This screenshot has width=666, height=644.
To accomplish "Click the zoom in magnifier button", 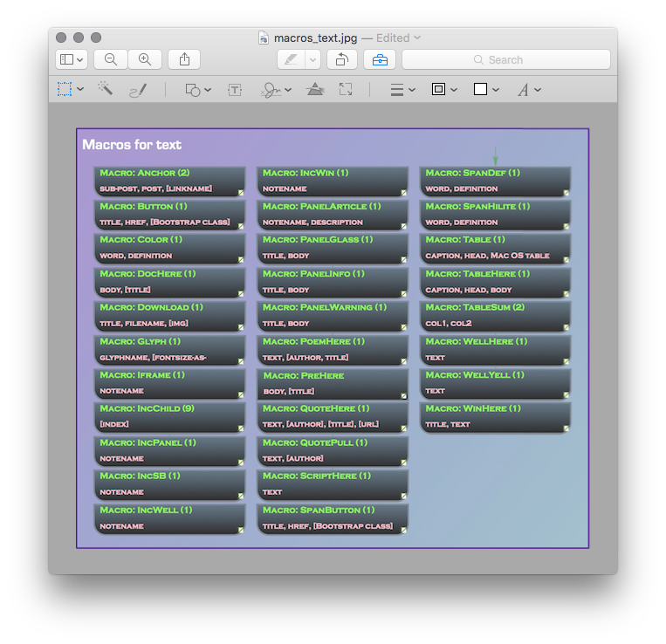I will tap(145, 59).
